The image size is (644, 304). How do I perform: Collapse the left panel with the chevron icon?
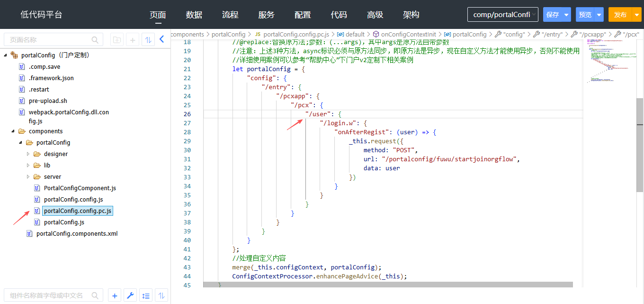point(161,39)
